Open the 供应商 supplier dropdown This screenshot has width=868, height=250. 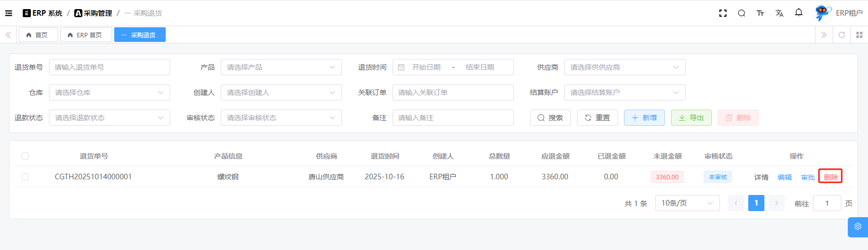tap(624, 67)
